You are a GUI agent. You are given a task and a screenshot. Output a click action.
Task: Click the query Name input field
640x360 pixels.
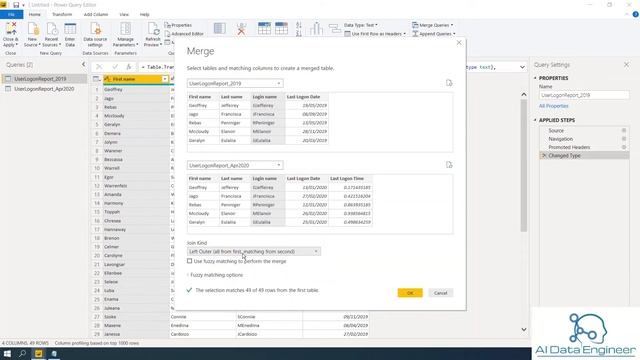584,95
